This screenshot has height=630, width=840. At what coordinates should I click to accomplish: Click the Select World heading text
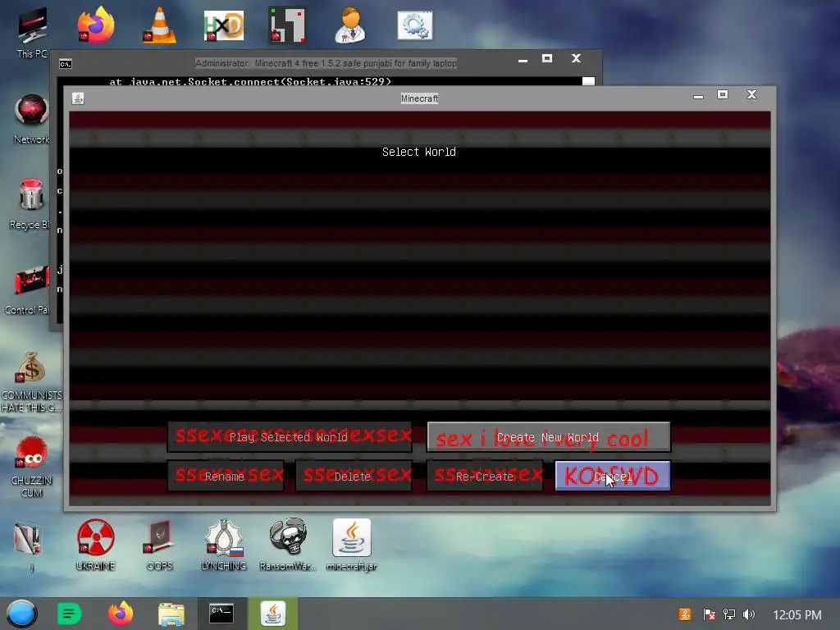[419, 152]
